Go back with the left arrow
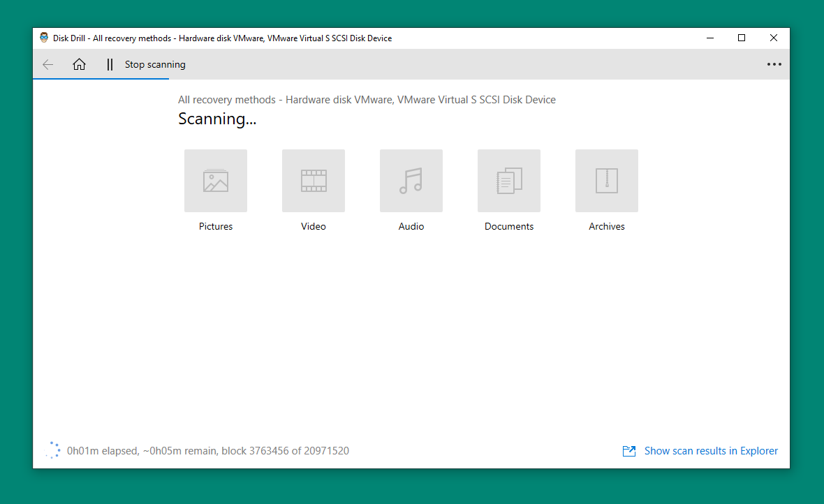This screenshot has width=824, height=504. click(x=47, y=65)
